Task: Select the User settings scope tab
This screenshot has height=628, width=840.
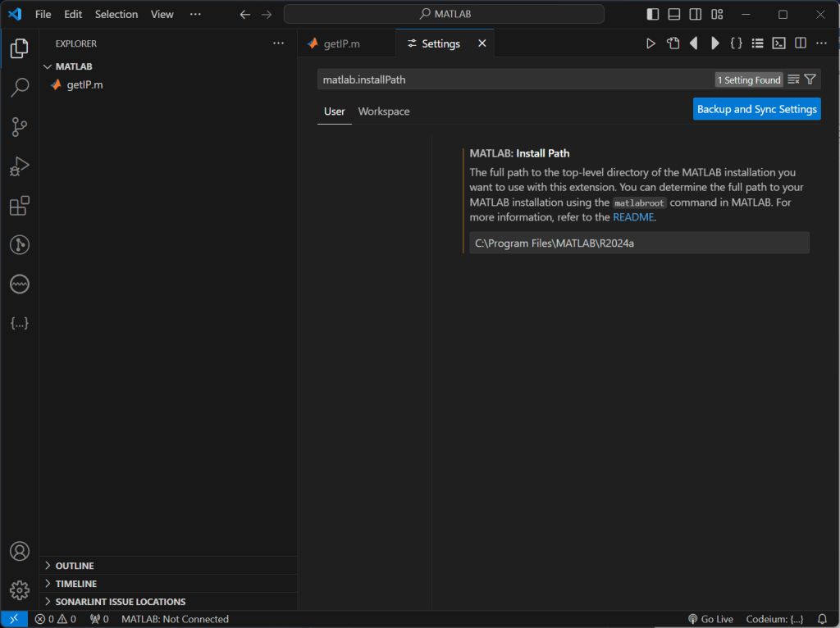Action: point(335,111)
